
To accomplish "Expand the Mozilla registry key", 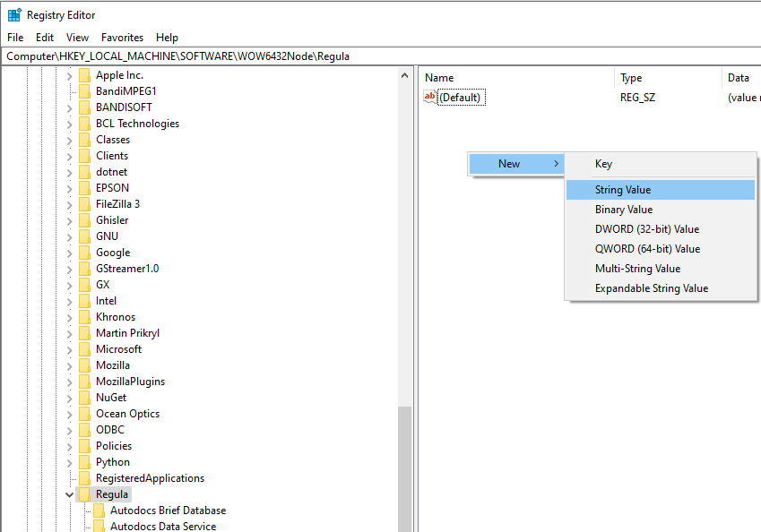I will coord(71,365).
